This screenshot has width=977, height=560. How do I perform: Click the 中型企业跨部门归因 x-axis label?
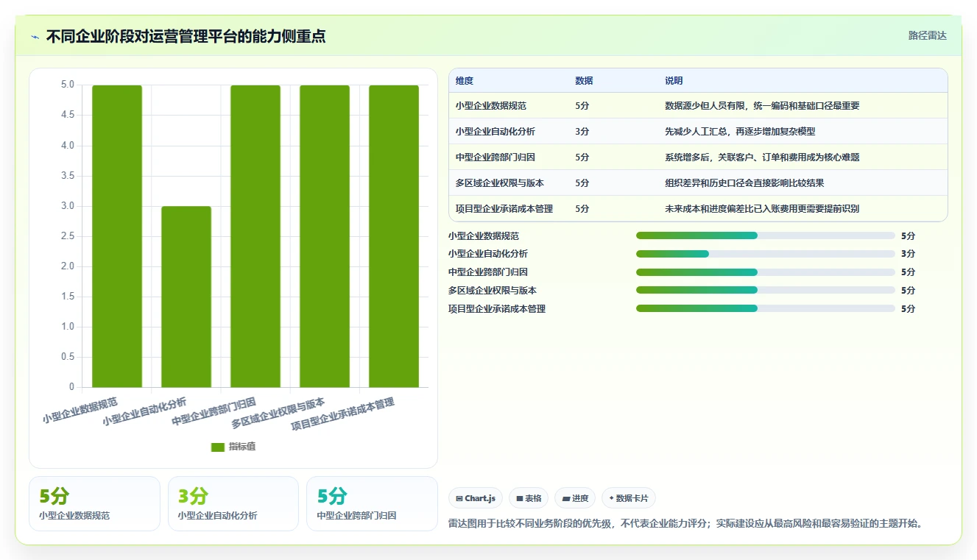[214, 412]
